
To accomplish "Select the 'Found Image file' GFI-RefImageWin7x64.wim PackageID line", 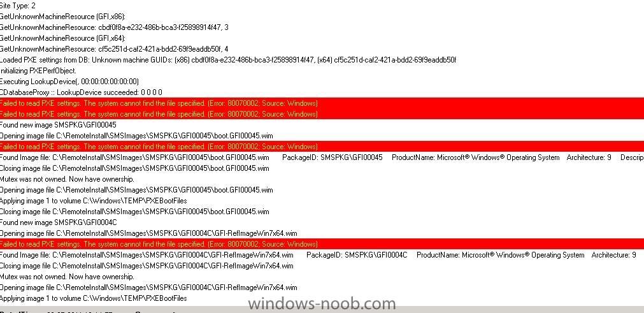I will 322,255.
